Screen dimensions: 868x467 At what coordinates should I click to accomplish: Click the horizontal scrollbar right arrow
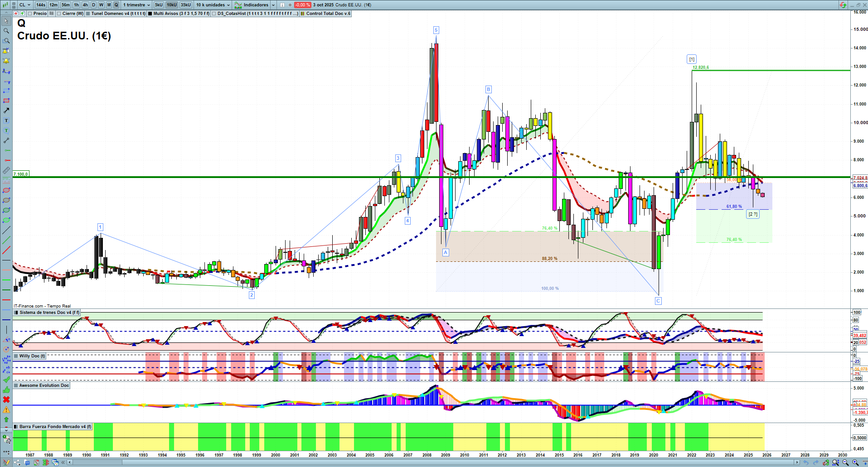point(797,462)
